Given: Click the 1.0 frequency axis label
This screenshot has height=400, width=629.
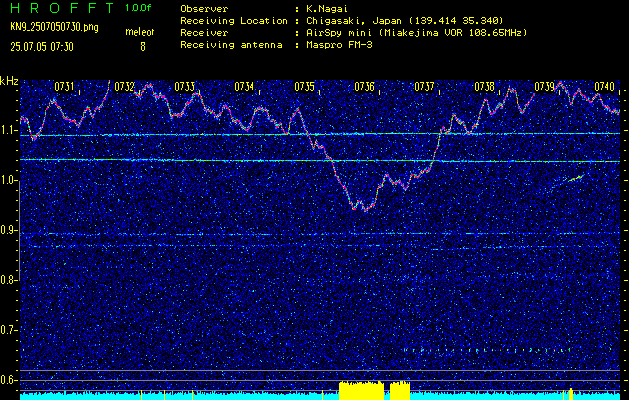Looking at the screenshot, I should point(8,181).
